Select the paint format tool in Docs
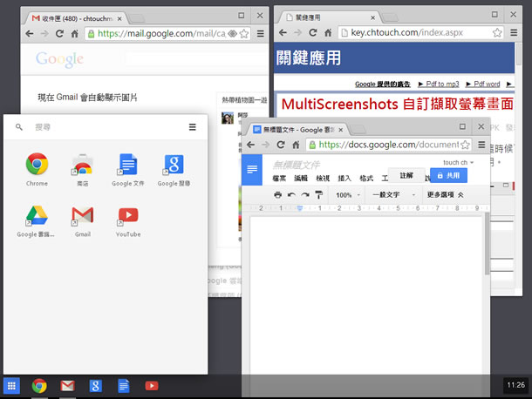The image size is (532, 399). 320,195
